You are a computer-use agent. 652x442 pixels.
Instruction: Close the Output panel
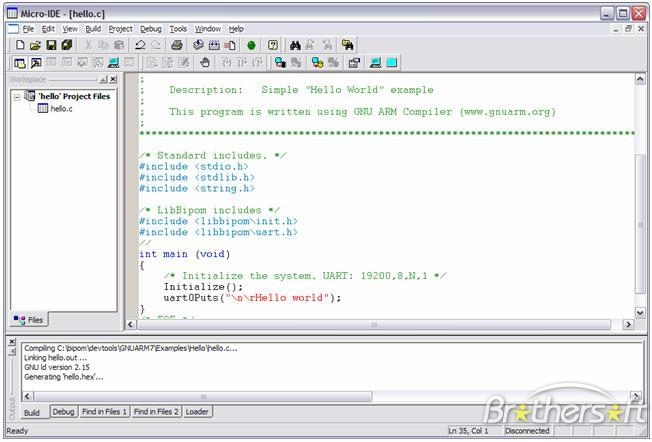(12, 342)
